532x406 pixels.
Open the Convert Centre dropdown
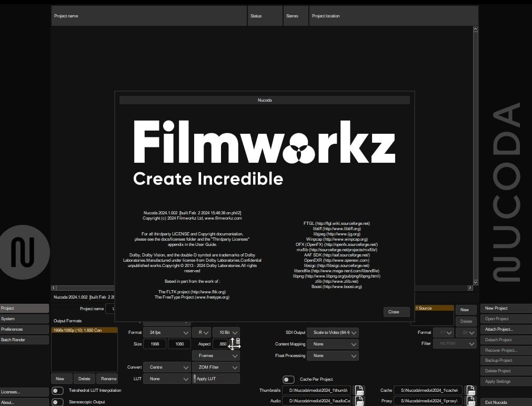click(x=167, y=367)
